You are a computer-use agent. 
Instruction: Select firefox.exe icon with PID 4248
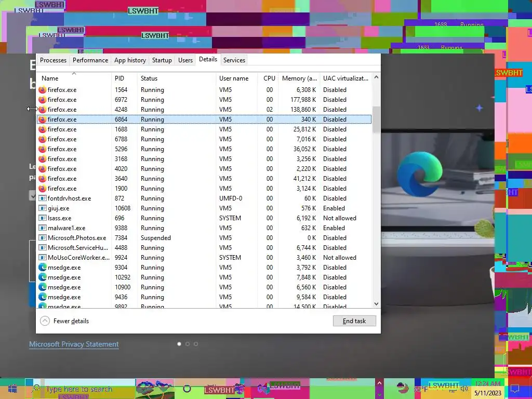point(43,110)
